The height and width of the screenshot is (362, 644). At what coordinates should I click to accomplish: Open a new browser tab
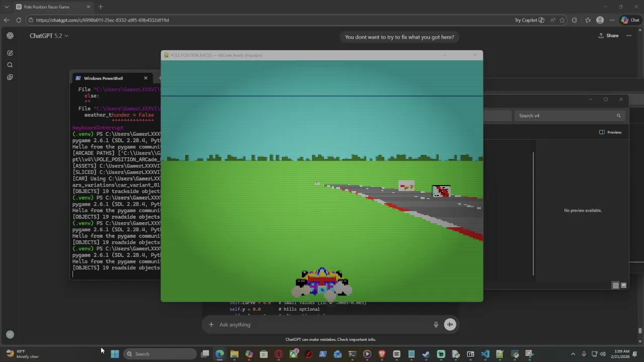[x=101, y=7]
